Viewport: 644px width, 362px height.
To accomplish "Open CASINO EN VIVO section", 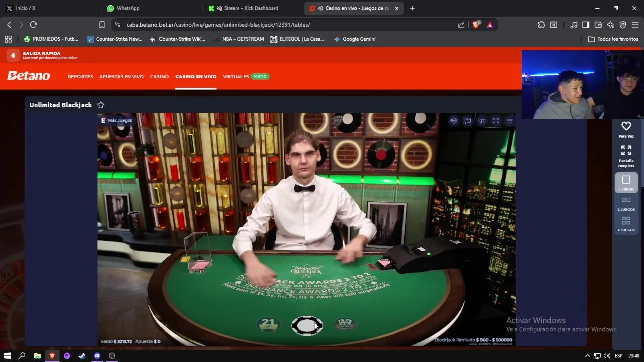I will tap(196, 77).
